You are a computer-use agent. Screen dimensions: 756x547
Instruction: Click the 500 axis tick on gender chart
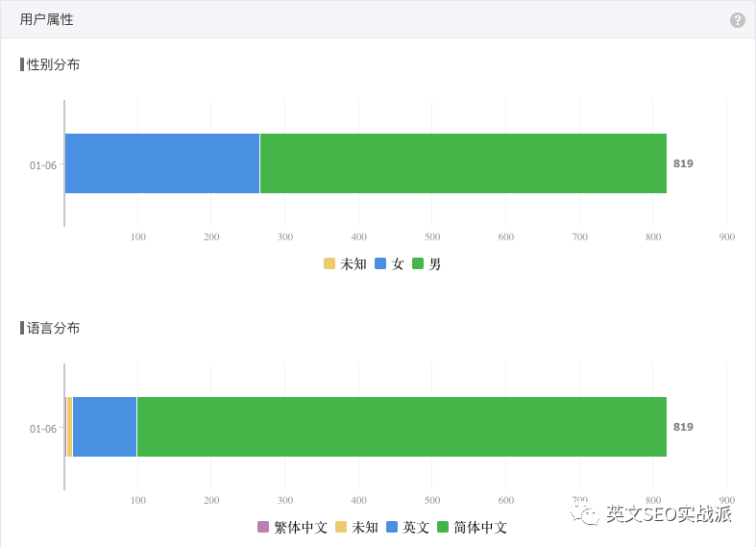click(432, 236)
